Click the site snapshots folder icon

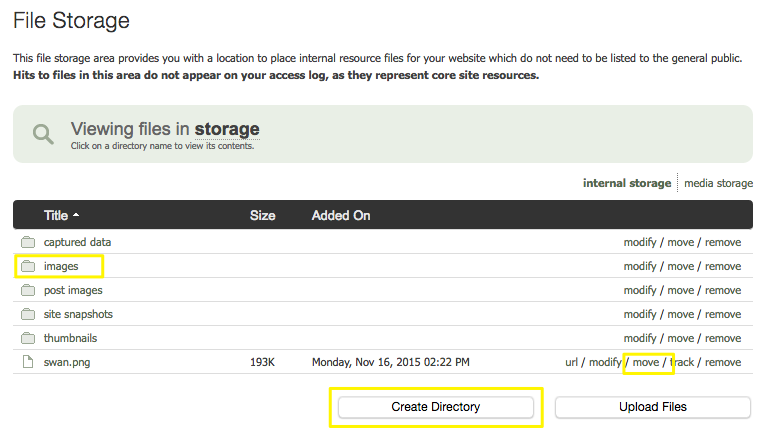point(28,314)
